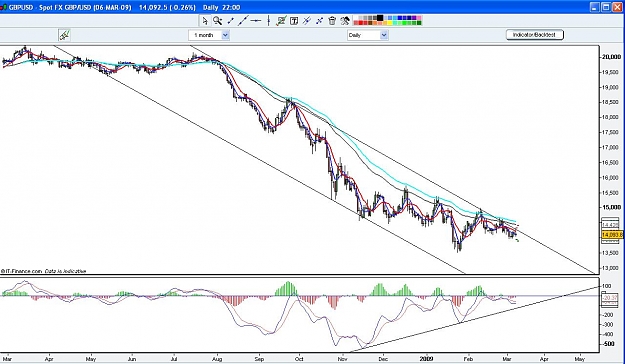625x364 pixels.
Task: Click the chart checkmark icon in toolbar
Action: click(281, 21)
